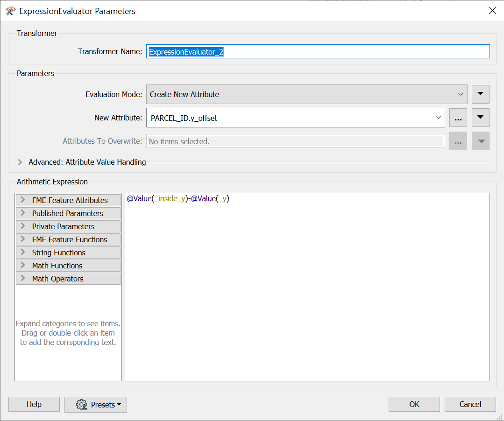Click the disabled ellipsis beside Attributes To Overwrite
Screen dimensions: 504x421
458,141
